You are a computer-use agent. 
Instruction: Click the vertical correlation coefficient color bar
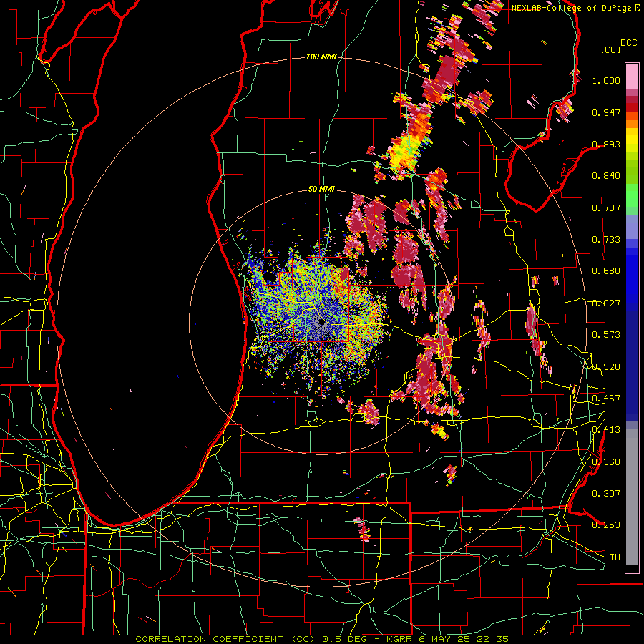click(632, 318)
